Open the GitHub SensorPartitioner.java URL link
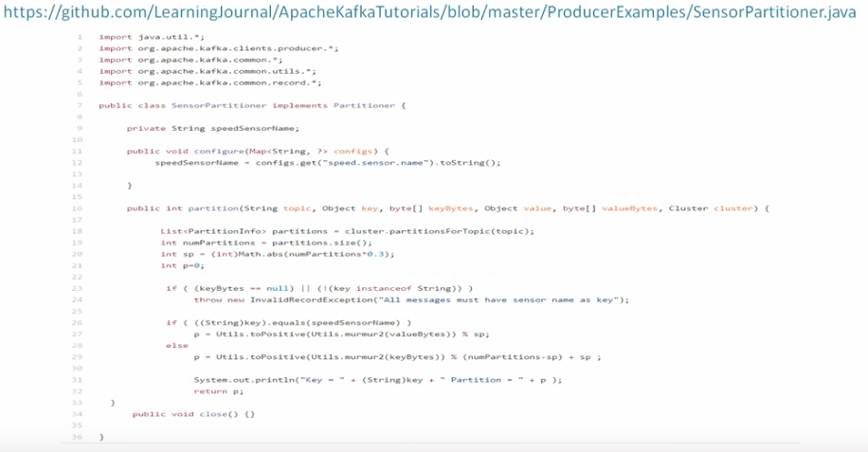 (429, 12)
